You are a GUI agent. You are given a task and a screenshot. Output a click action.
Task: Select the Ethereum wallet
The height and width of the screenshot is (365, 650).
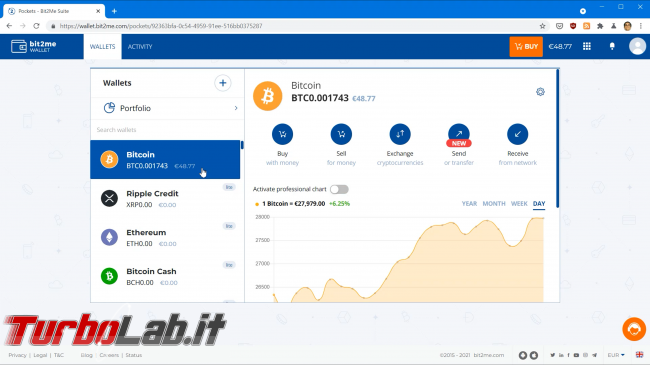pyautogui.click(x=165, y=238)
